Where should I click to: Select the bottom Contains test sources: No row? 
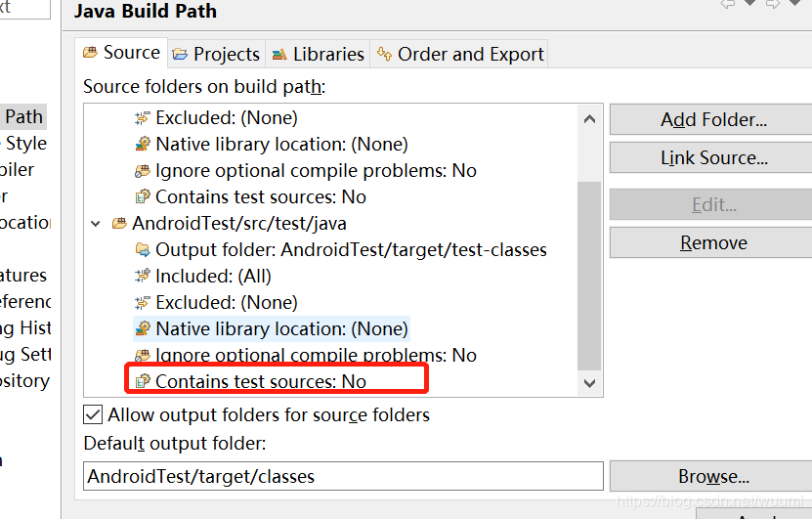coord(261,382)
